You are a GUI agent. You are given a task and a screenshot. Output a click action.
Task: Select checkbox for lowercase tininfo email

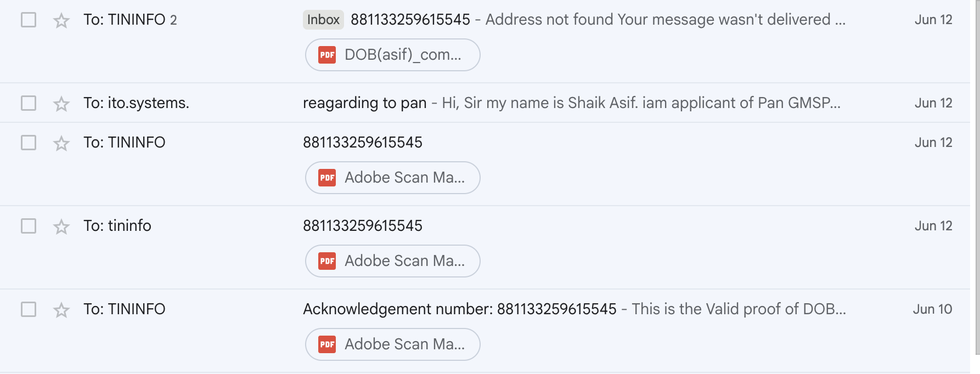[x=29, y=226]
